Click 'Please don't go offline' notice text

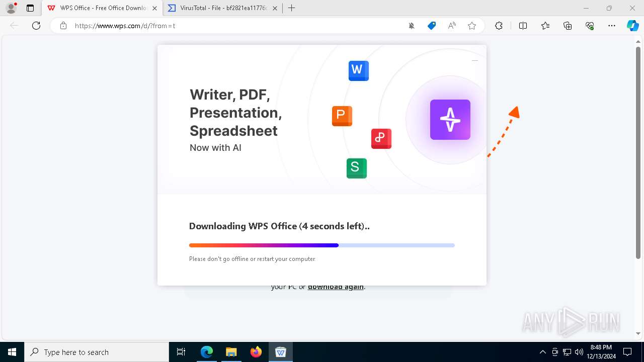pos(252,259)
